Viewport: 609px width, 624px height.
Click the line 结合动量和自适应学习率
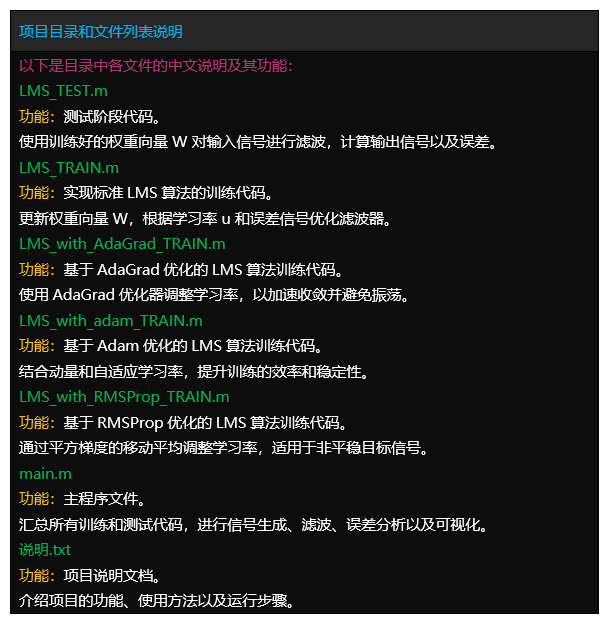(x=194, y=372)
